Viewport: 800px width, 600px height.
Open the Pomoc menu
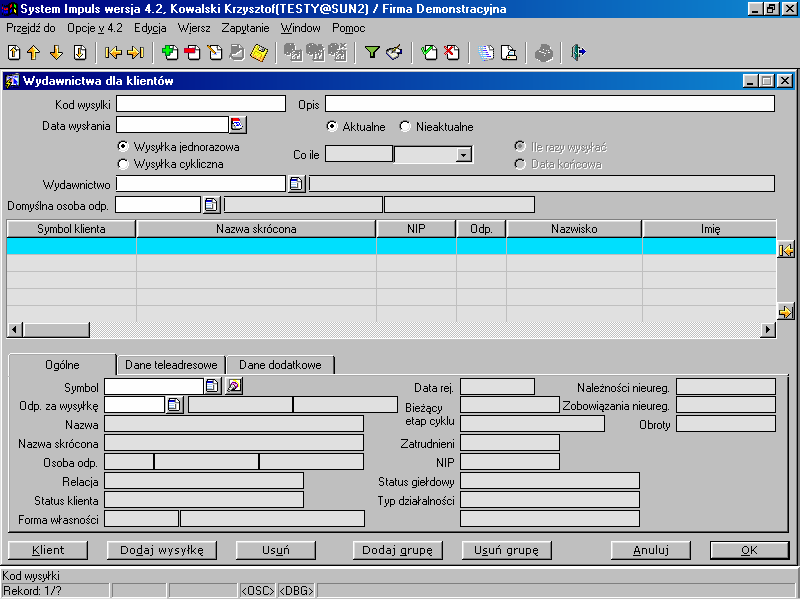348,28
